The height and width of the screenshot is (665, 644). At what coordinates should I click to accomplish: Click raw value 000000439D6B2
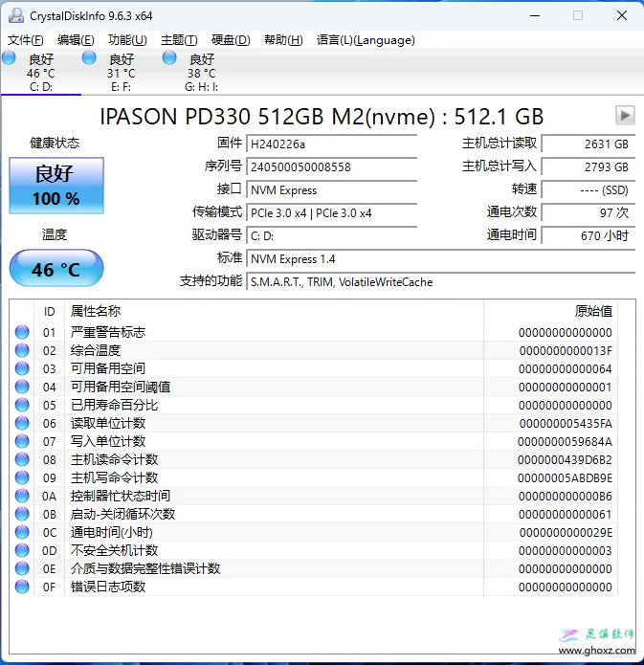point(565,459)
